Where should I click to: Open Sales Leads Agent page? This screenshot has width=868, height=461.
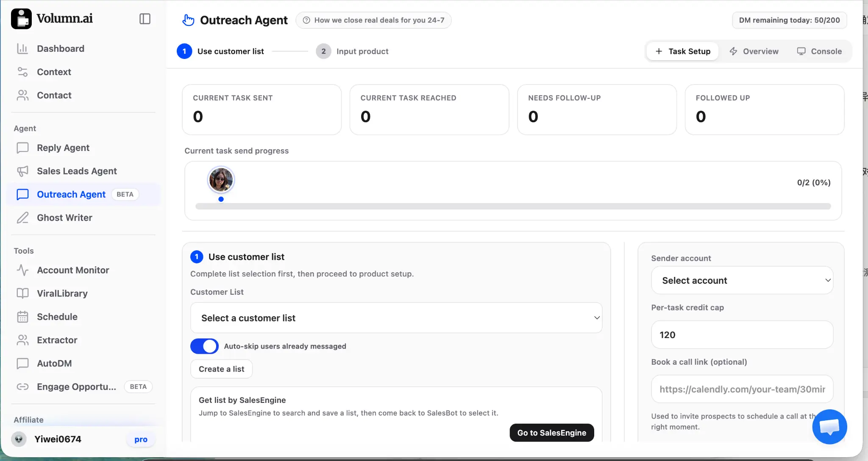coord(83,171)
